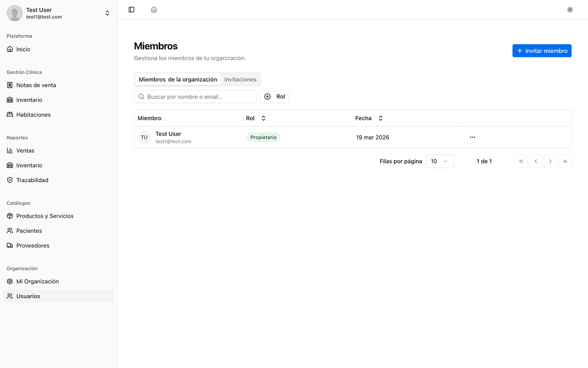Viewport: 588px width, 368px height.
Task: Open the Ventas reports chart icon
Action: (9, 150)
